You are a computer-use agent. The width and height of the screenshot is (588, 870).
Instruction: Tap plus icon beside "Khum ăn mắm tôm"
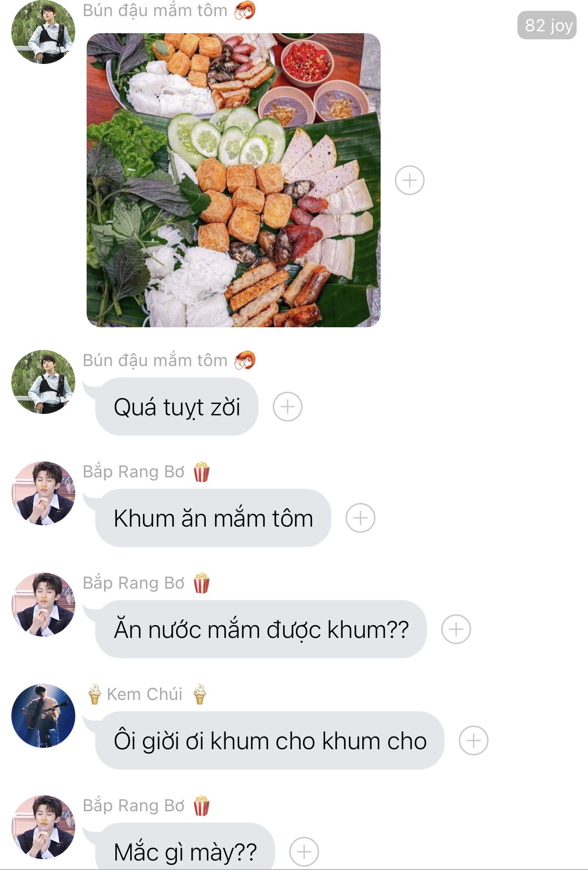pyautogui.click(x=360, y=518)
